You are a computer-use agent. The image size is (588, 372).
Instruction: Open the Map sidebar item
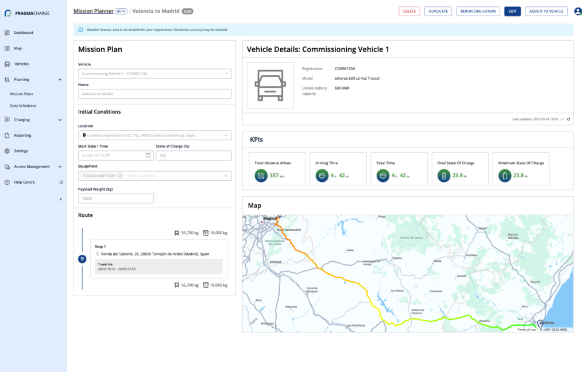pos(18,48)
